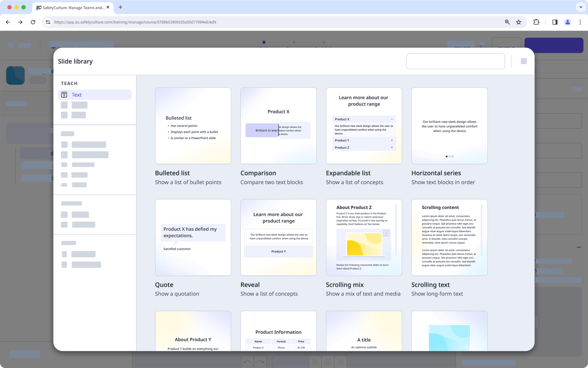The width and height of the screenshot is (588, 368).
Task: Open the browser side panel icon
Action: pyautogui.click(x=555, y=22)
